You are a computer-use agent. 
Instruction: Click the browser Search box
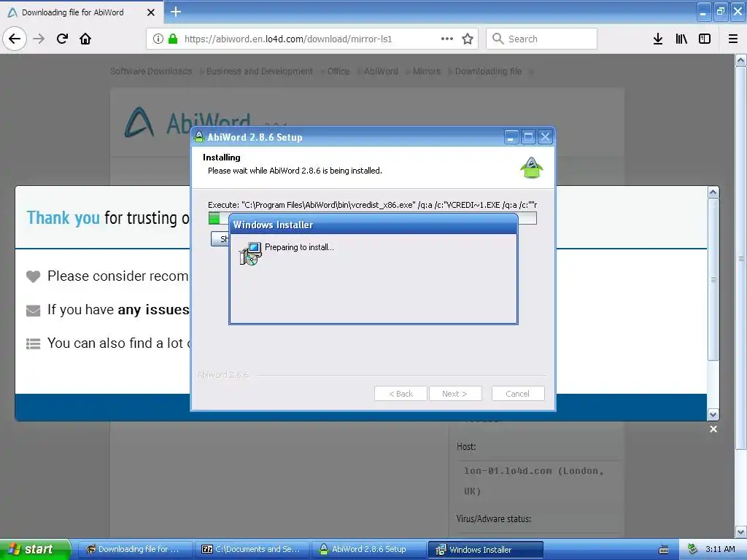(542, 39)
